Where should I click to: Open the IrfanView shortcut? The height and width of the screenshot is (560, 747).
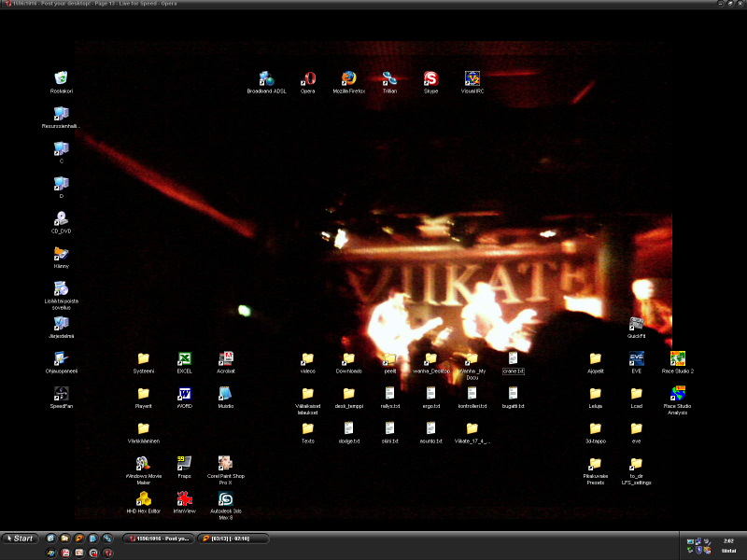pyautogui.click(x=184, y=502)
